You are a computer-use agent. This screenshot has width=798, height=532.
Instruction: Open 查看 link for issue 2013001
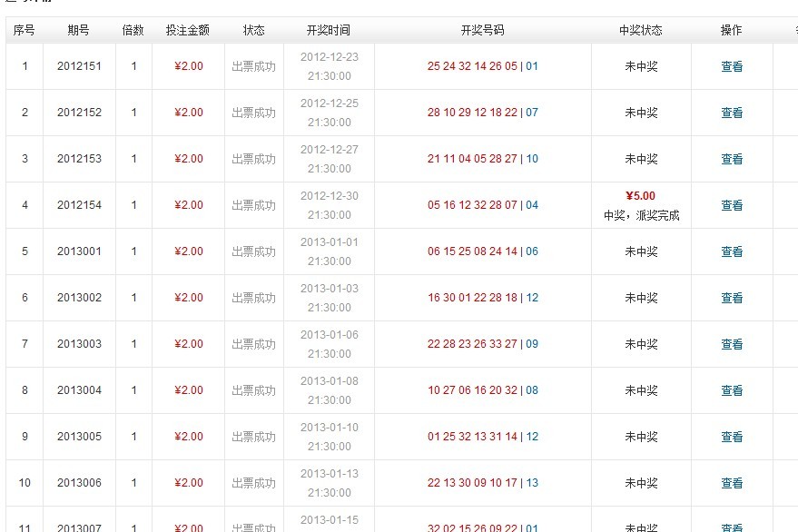coord(732,251)
